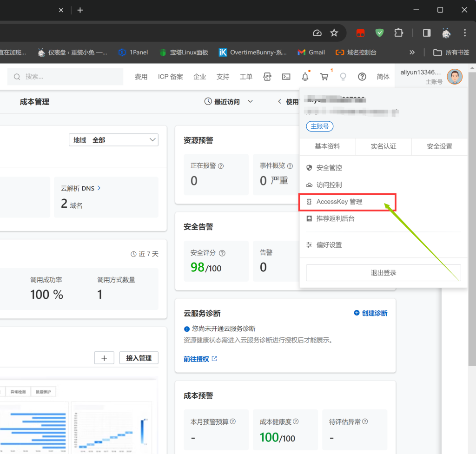This screenshot has width=476, height=454.
Task: Click help icon next to 安全评分
Action: coord(222,253)
